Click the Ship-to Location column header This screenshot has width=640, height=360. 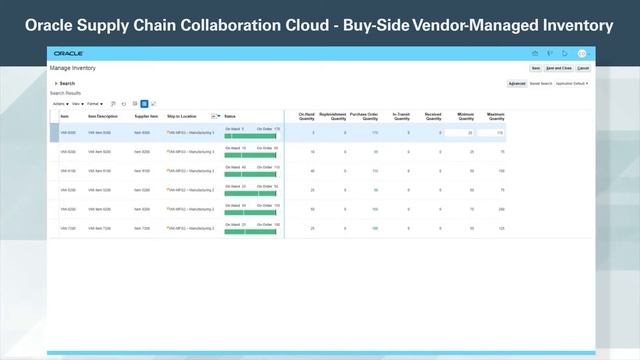click(x=182, y=117)
